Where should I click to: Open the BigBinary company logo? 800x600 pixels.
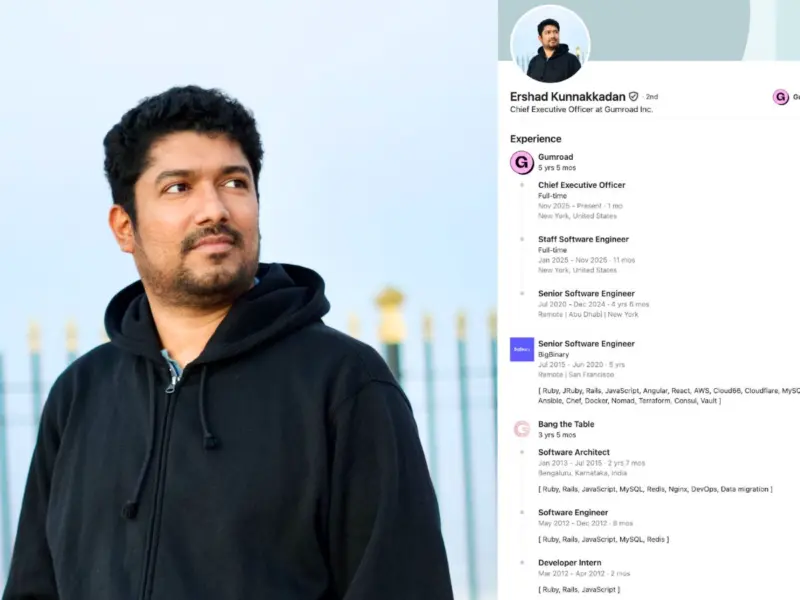[521, 349]
